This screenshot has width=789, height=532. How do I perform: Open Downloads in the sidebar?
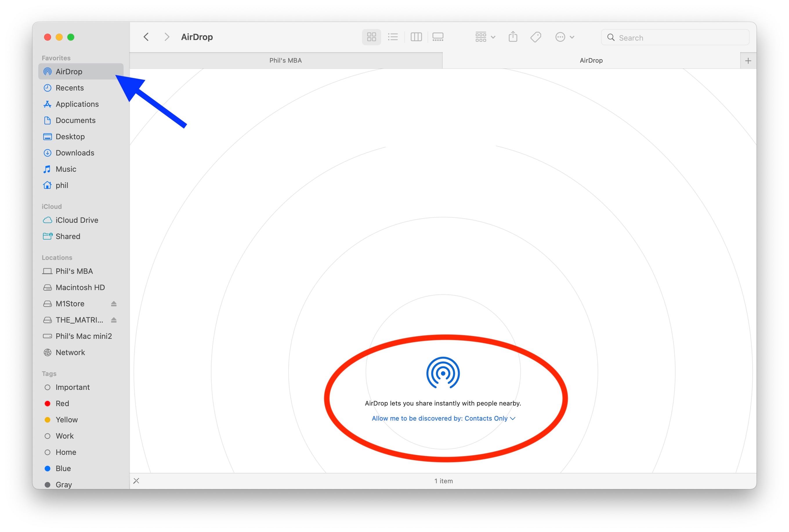coord(75,153)
